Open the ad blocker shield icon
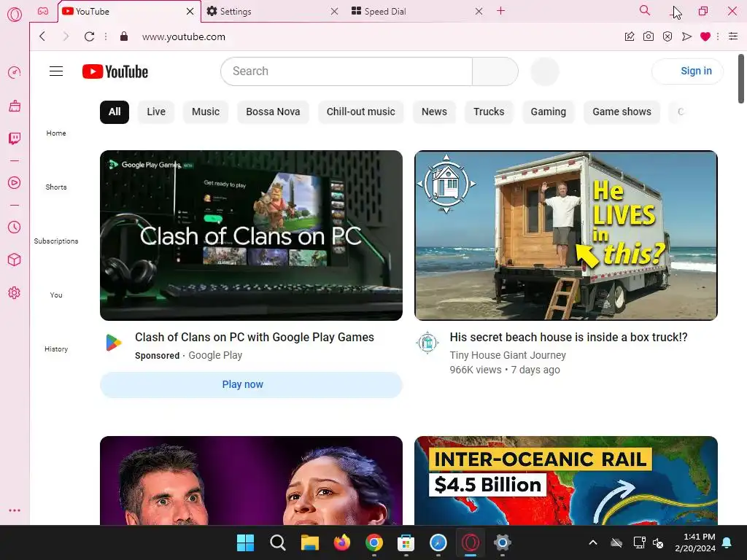The height and width of the screenshot is (560, 747). tap(667, 36)
